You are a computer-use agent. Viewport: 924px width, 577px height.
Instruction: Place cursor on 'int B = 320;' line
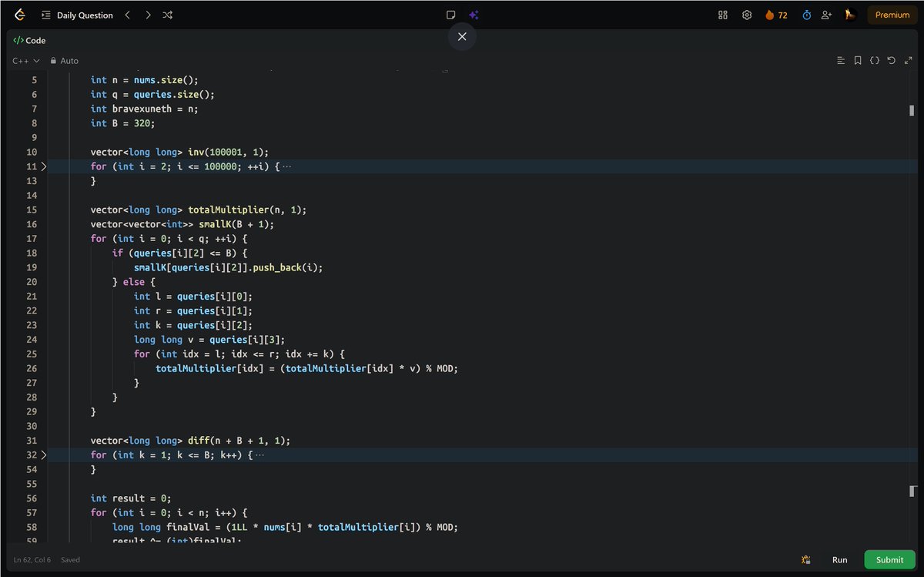point(122,123)
